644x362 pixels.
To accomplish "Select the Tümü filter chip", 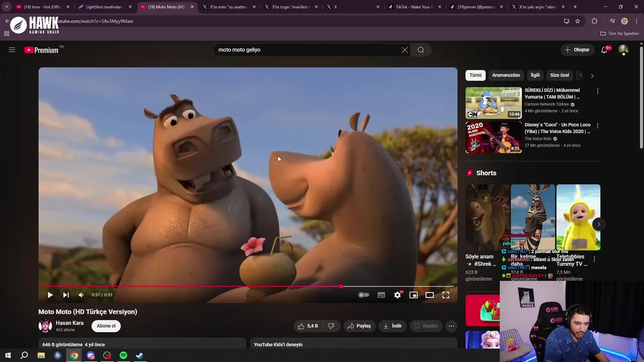I will pyautogui.click(x=475, y=75).
